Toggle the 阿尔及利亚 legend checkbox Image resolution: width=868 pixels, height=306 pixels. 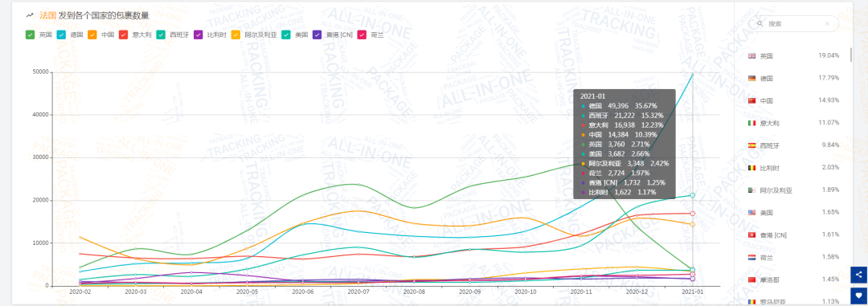click(x=235, y=35)
